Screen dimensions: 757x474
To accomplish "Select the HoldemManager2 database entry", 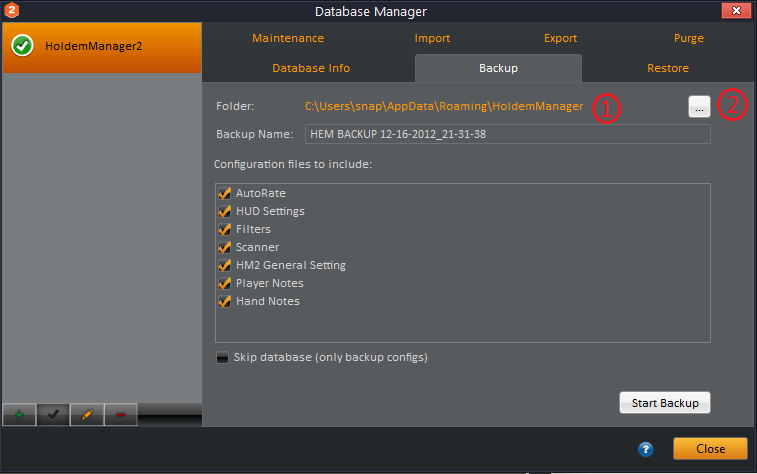I will click(102, 47).
